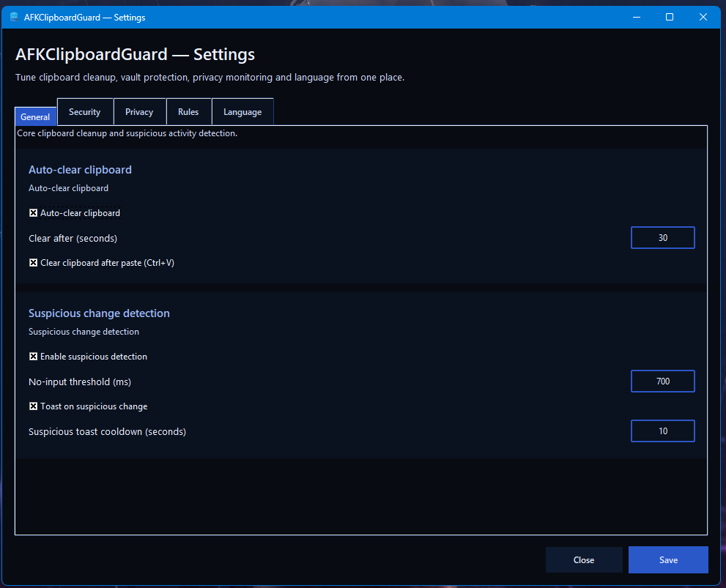Uncheck Enable suspicious detection
726x588 pixels.
point(34,357)
